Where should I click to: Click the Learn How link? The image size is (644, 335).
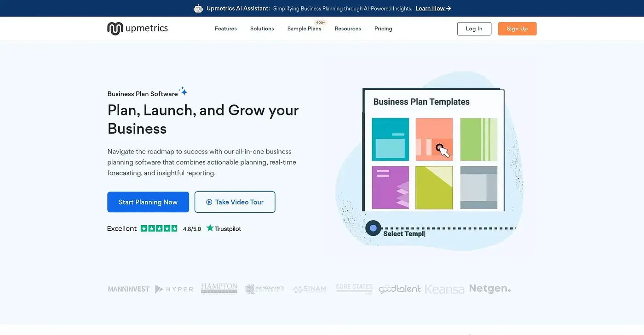pyautogui.click(x=433, y=8)
